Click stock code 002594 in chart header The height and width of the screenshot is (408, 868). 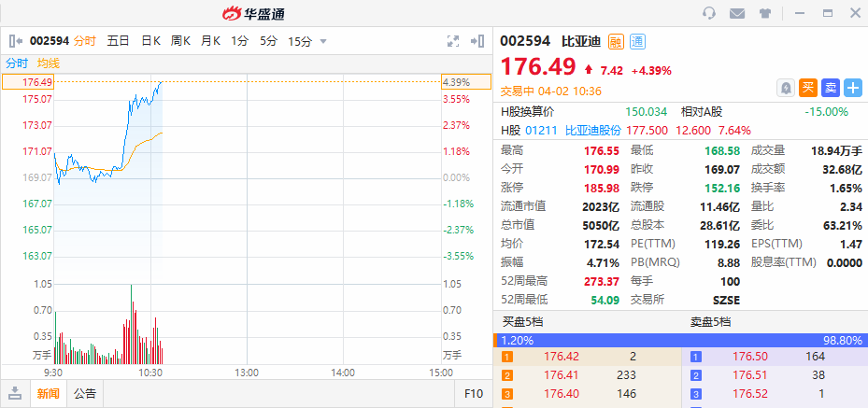point(50,41)
